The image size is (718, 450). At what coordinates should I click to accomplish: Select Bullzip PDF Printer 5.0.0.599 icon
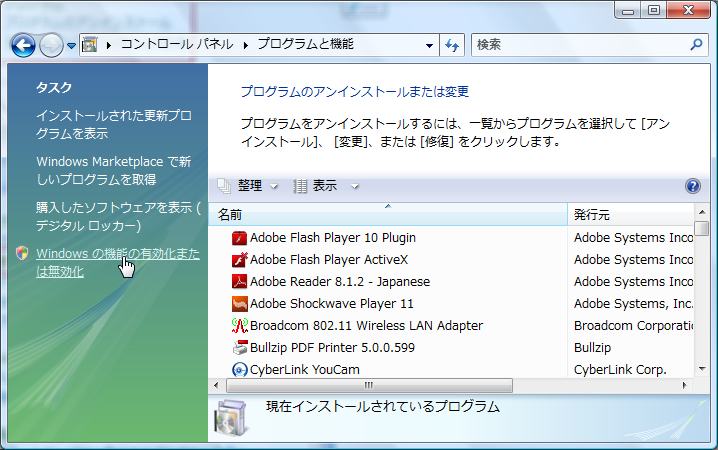[239, 348]
